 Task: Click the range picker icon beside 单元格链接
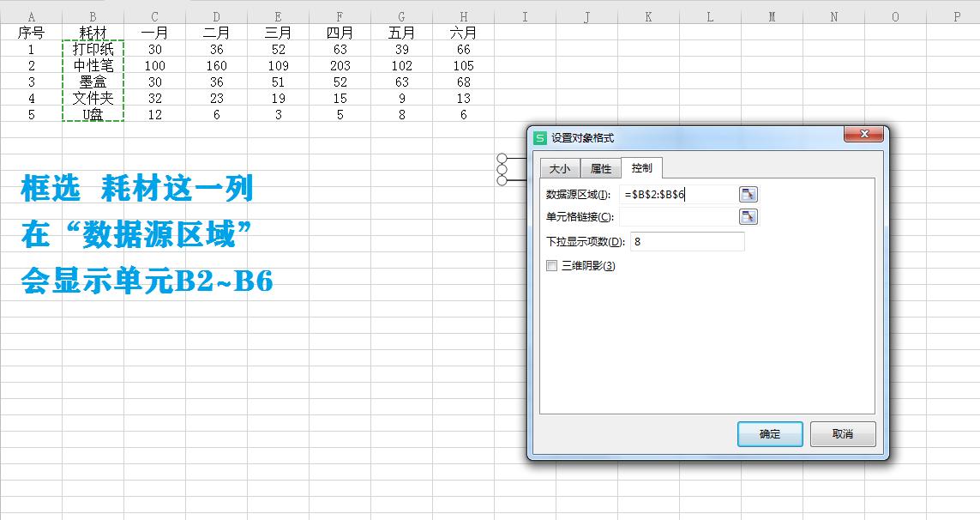click(747, 216)
